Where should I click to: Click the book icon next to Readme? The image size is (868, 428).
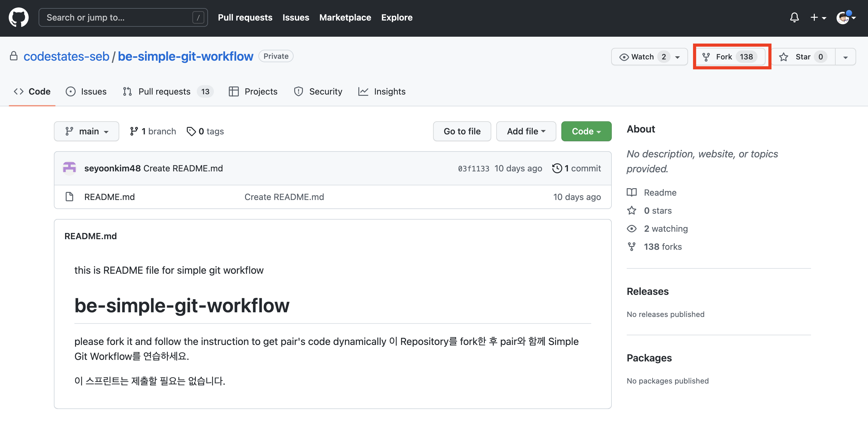click(631, 192)
